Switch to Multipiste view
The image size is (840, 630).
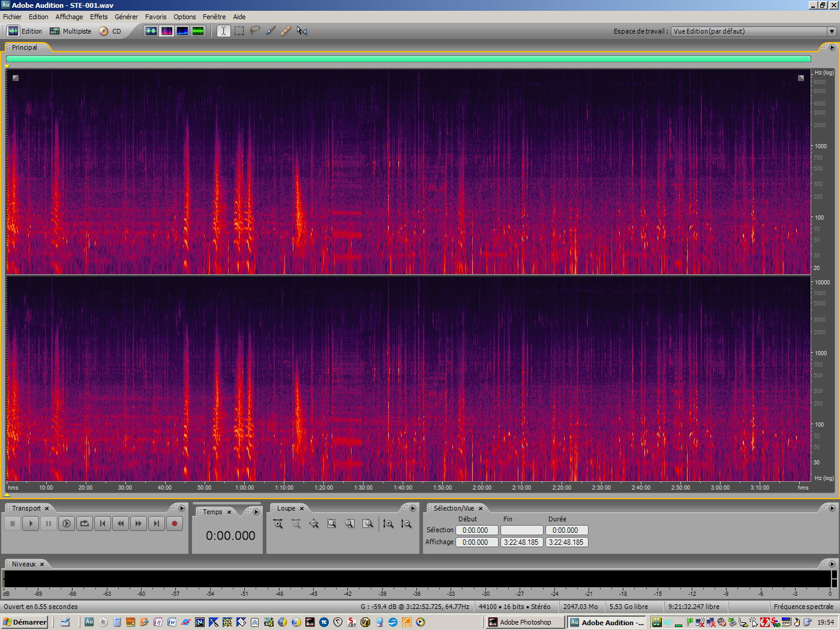[71, 31]
